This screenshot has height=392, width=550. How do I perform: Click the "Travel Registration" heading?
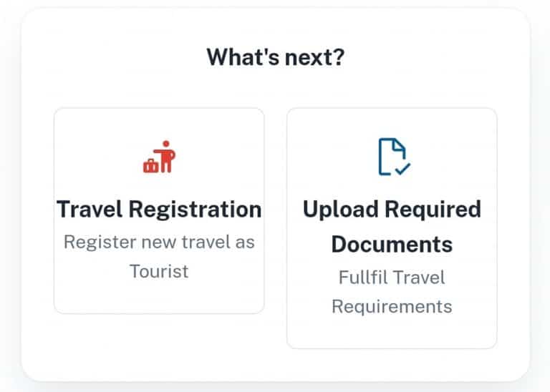[159, 210]
